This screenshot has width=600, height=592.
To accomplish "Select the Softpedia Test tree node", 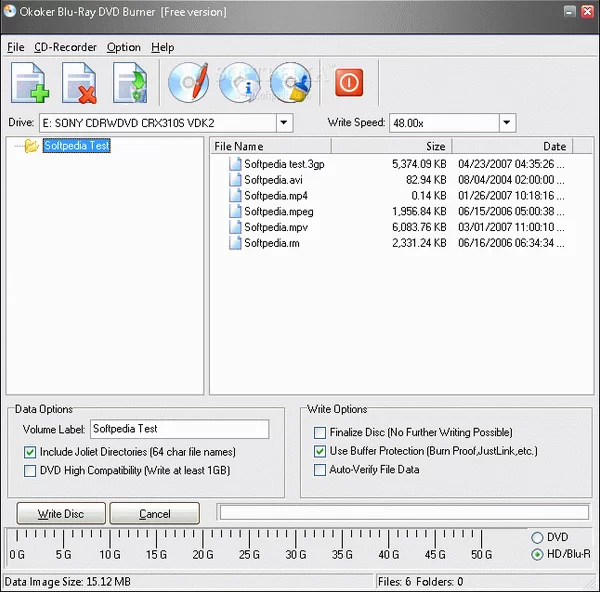I will (77, 145).
